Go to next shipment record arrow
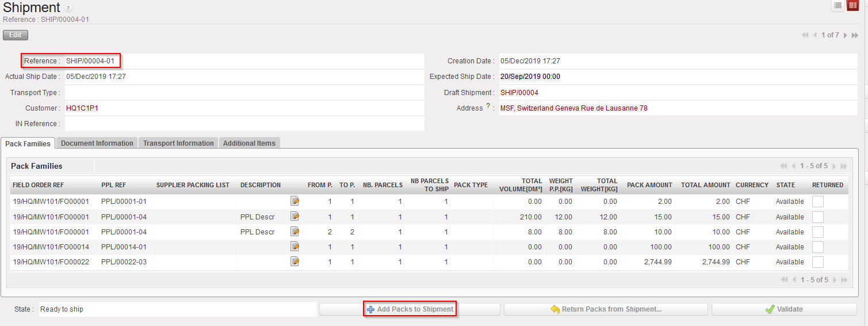The width and height of the screenshot is (868, 326). pyautogui.click(x=845, y=35)
